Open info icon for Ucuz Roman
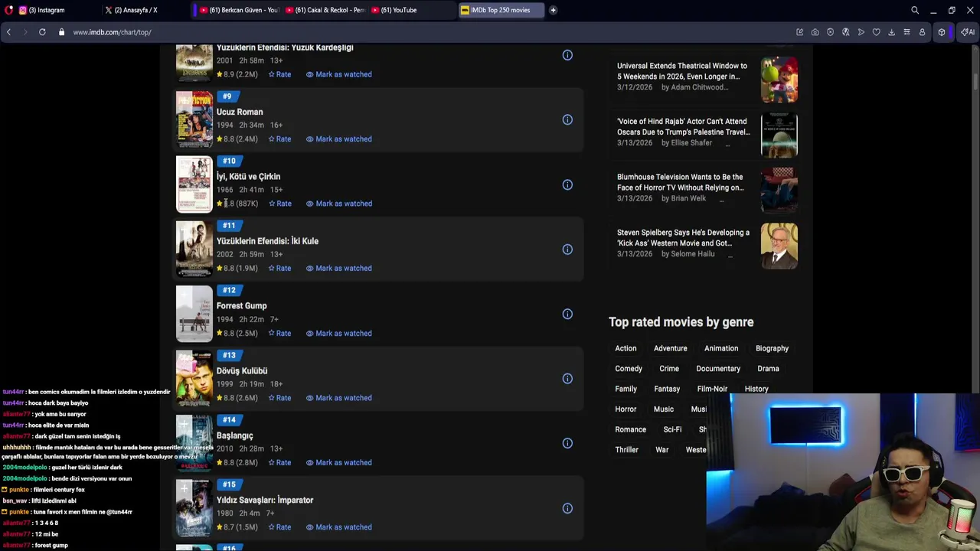This screenshot has height=551, width=980. coord(567,119)
